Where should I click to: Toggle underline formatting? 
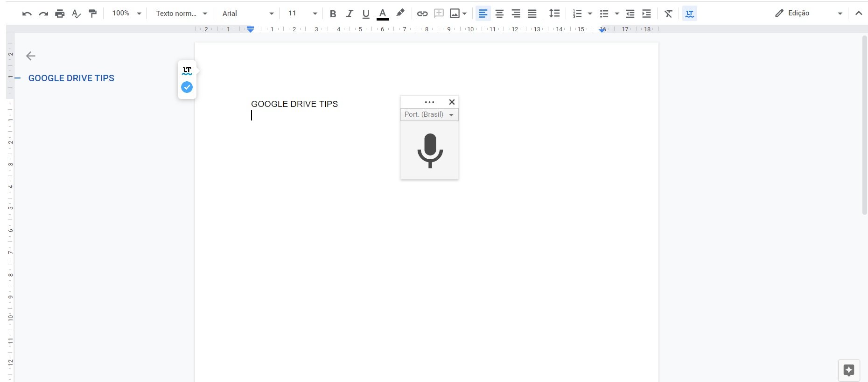tap(366, 14)
